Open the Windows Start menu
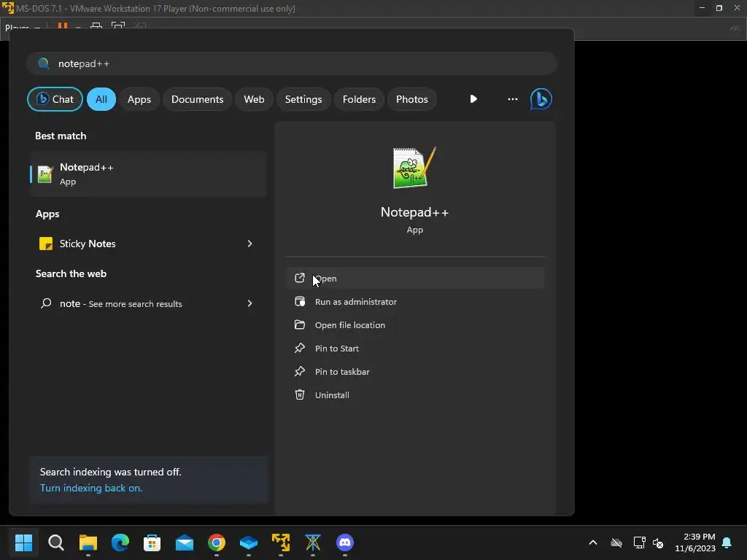 pyautogui.click(x=23, y=542)
